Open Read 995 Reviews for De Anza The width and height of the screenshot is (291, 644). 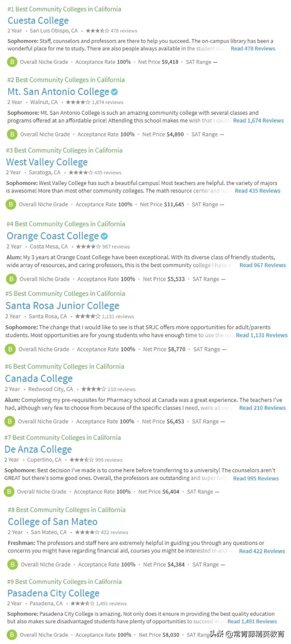point(256,478)
